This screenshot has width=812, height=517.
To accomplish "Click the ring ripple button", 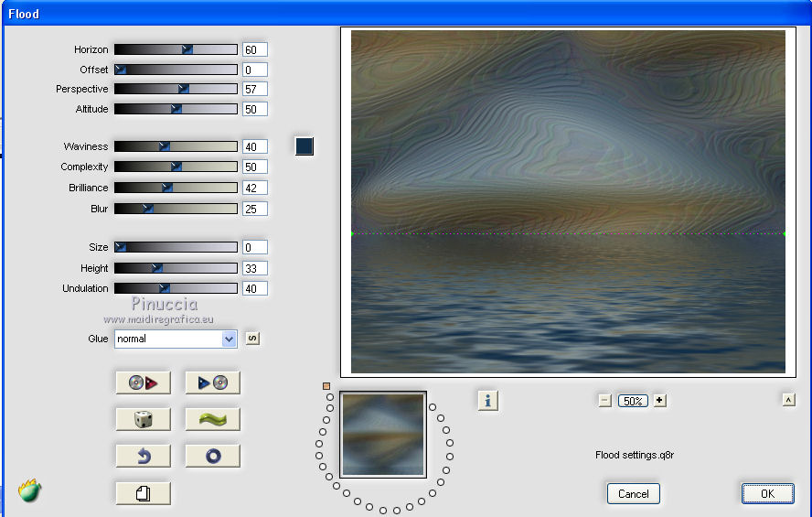I will click(x=212, y=456).
